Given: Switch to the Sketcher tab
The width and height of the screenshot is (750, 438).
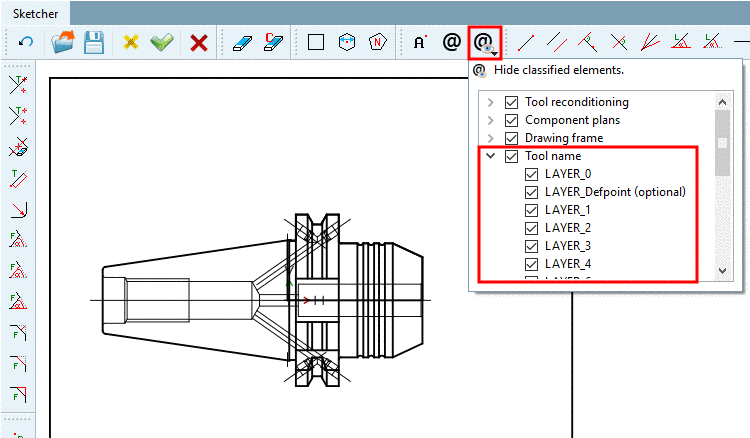Looking at the screenshot, I should (35, 13).
